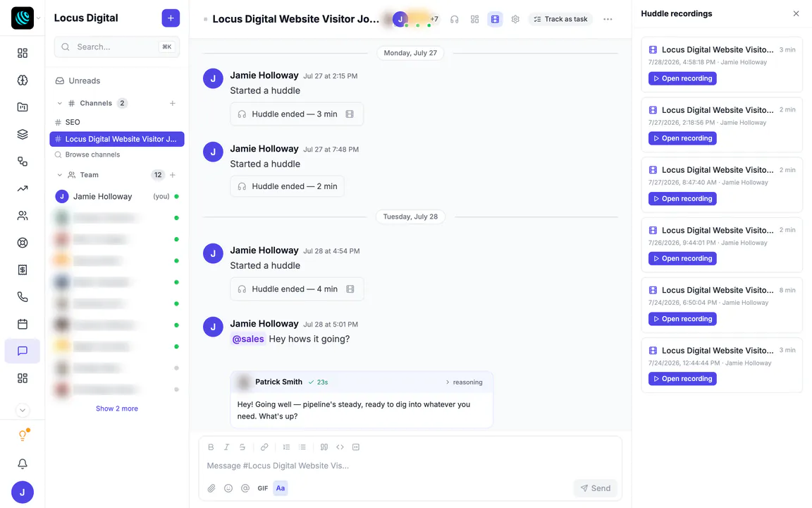
Task: Click Show 2 more link
Action: [117, 409]
